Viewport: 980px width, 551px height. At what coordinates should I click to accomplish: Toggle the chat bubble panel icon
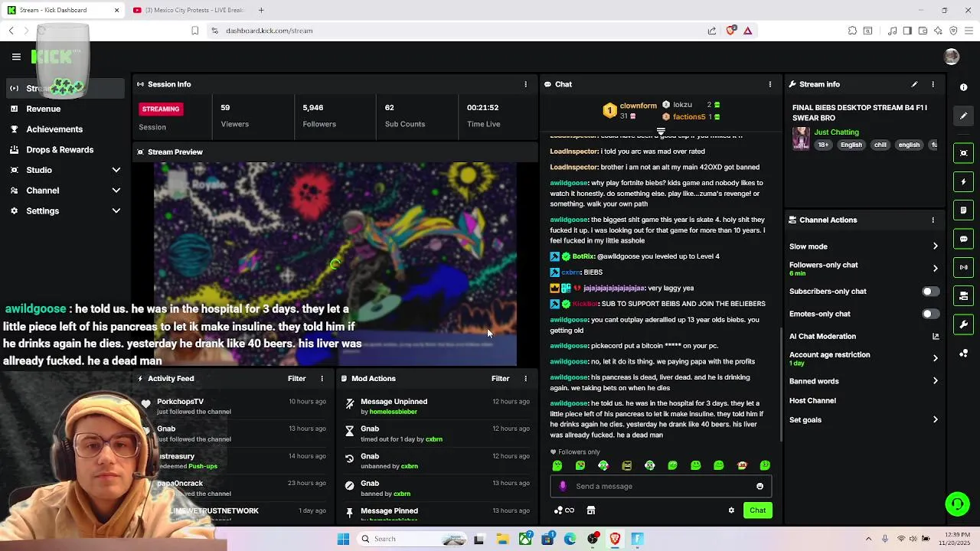pyautogui.click(x=964, y=239)
